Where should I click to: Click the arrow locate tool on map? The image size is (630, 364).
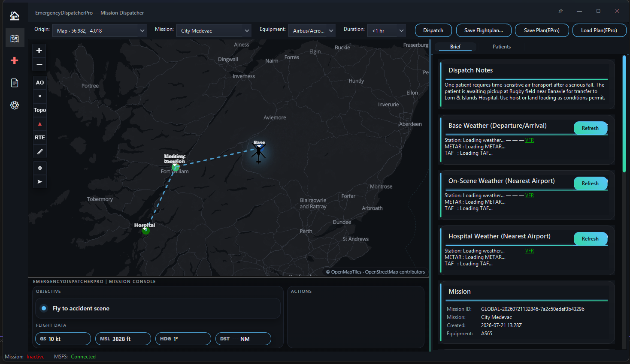pyautogui.click(x=40, y=182)
